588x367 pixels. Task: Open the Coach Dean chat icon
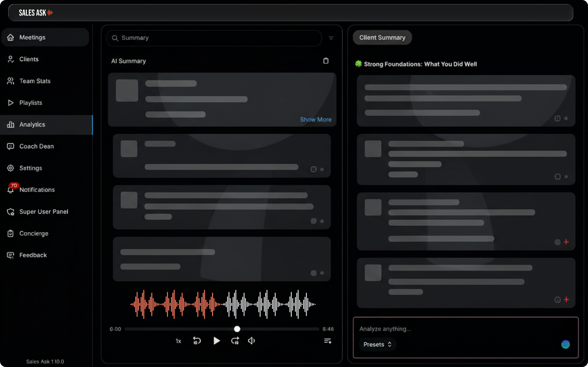click(10, 146)
